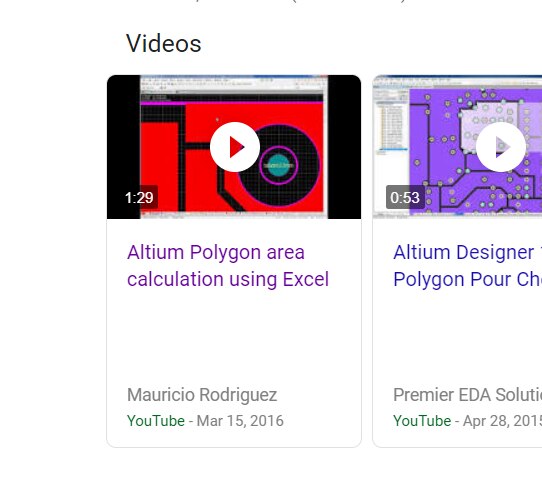Click the Apr 28, 2015 date text

pyautogui.click(x=502, y=421)
